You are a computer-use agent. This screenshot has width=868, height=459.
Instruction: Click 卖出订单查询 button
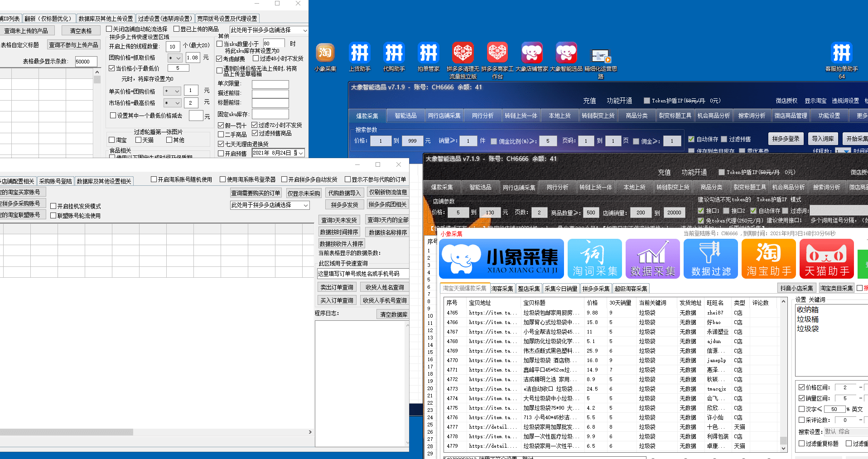[337, 287]
